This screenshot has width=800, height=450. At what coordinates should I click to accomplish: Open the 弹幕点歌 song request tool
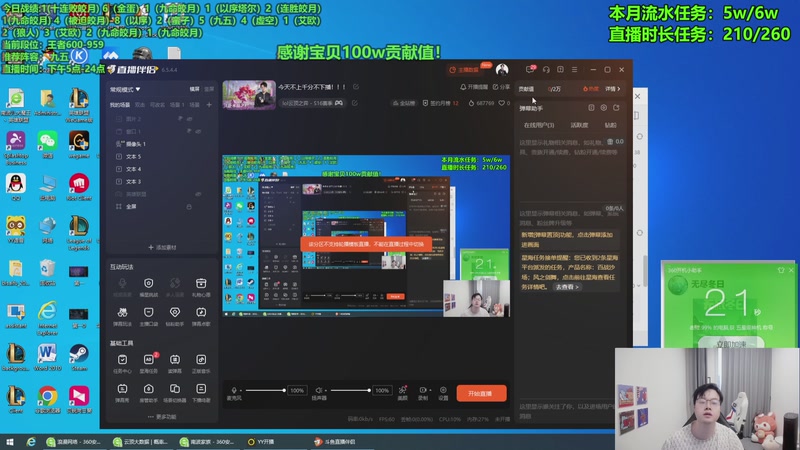pyautogui.click(x=201, y=315)
